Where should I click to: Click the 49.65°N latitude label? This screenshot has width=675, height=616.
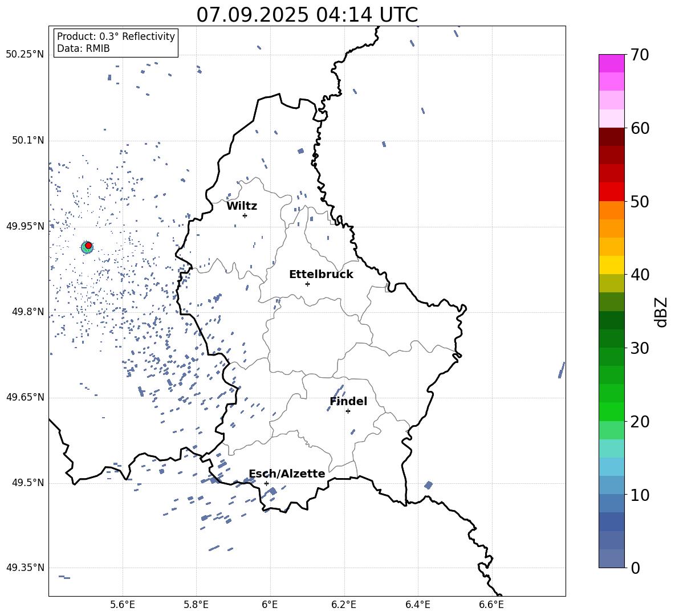point(25,397)
